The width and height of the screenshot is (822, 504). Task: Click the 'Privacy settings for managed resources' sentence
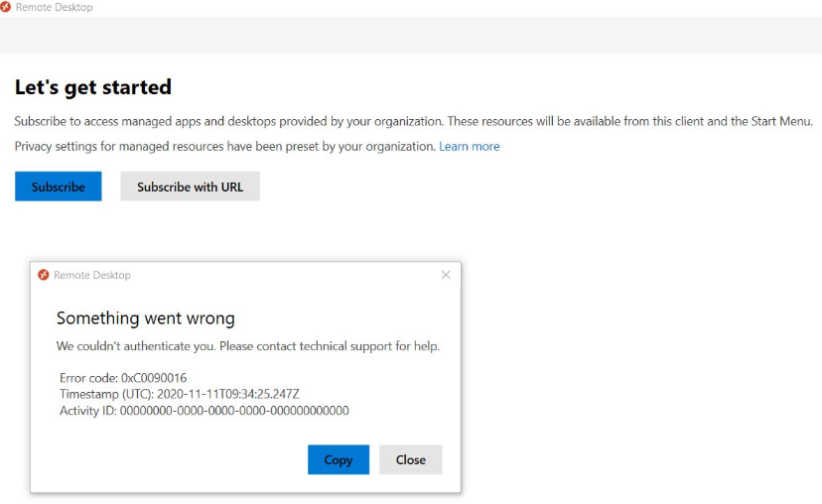tap(225, 146)
